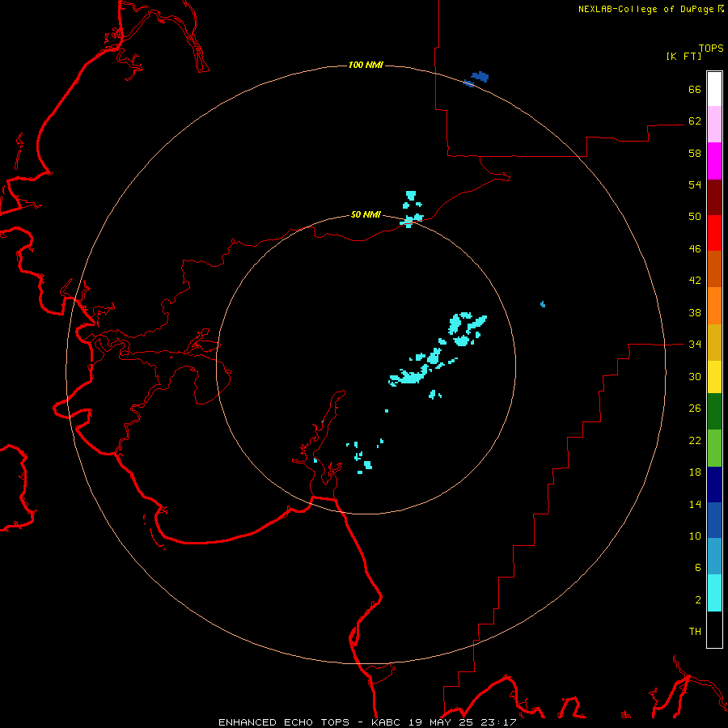Click legend value 10
This screenshot has height=728, width=728.
point(695,536)
